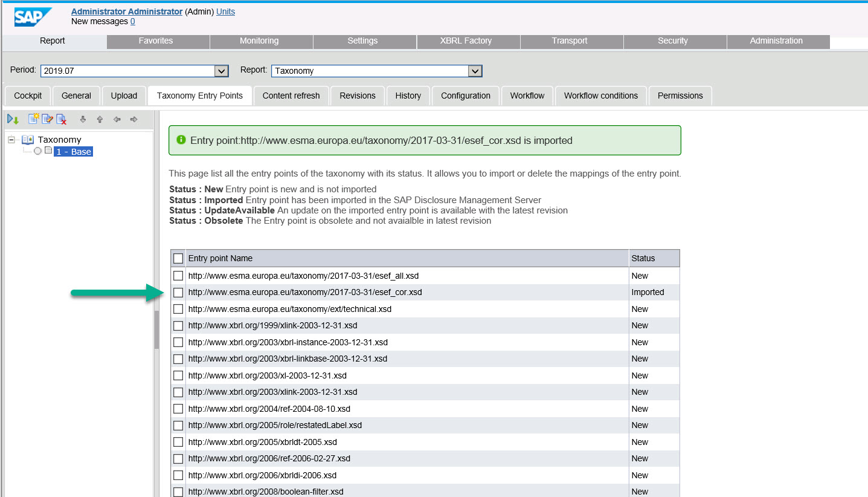
Task: Switch to the Workflow conditions tab
Action: (601, 96)
